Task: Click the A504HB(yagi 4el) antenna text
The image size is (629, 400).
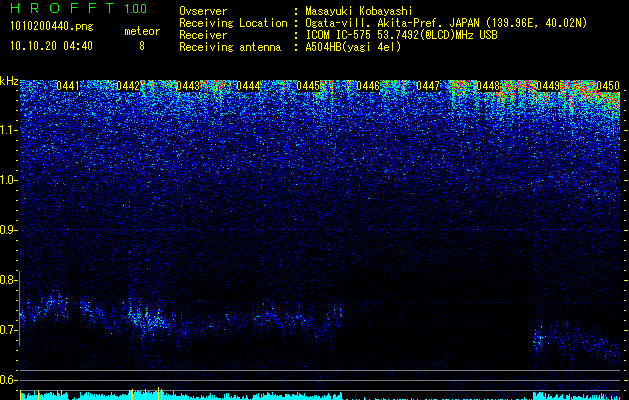Action: click(353, 47)
